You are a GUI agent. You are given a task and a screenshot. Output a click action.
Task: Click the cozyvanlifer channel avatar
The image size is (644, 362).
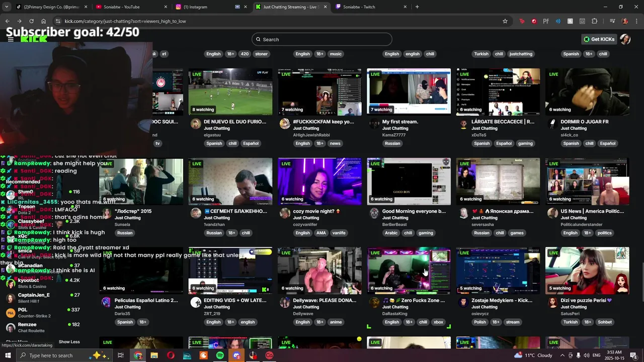(x=285, y=214)
